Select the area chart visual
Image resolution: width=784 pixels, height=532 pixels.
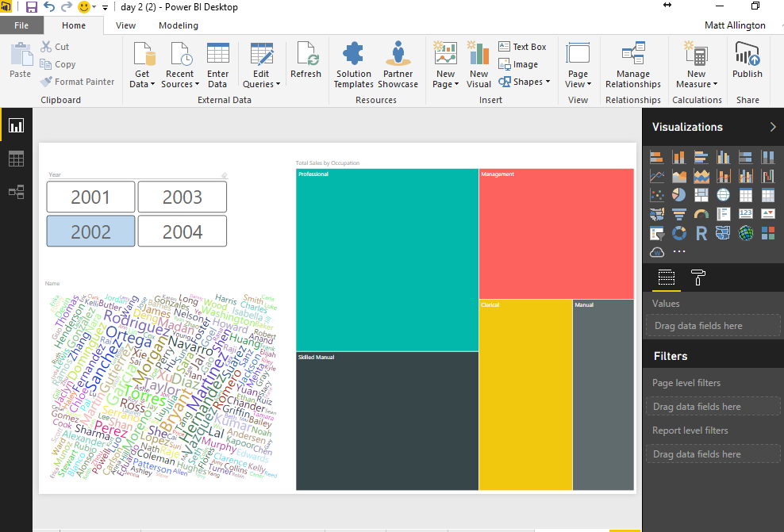[679, 176]
